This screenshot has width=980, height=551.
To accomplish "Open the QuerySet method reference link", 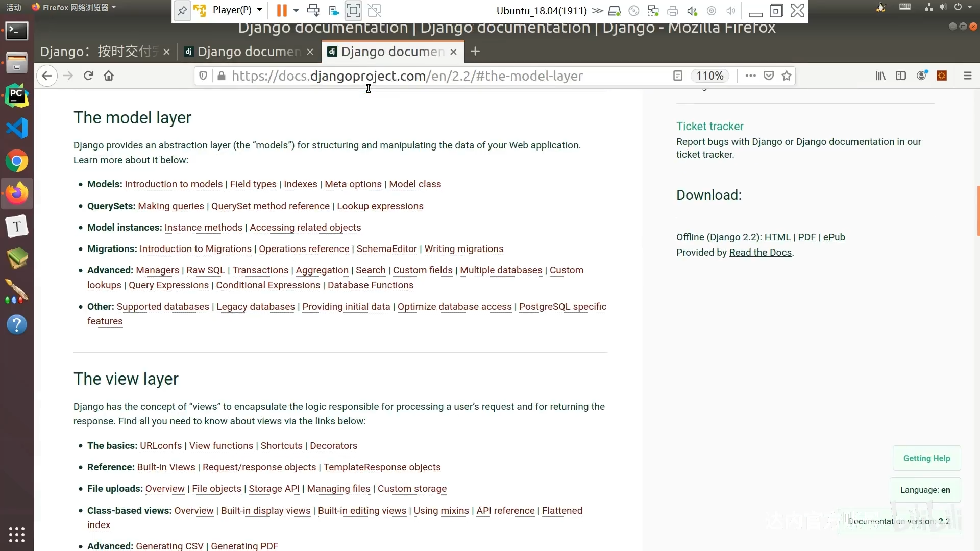I will (x=270, y=206).
